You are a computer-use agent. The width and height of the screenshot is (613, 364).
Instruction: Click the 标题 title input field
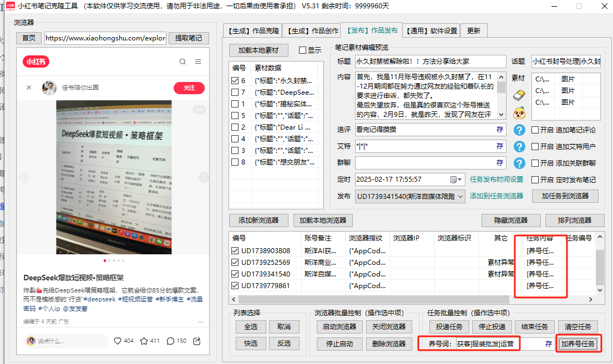tap(430, 61)
